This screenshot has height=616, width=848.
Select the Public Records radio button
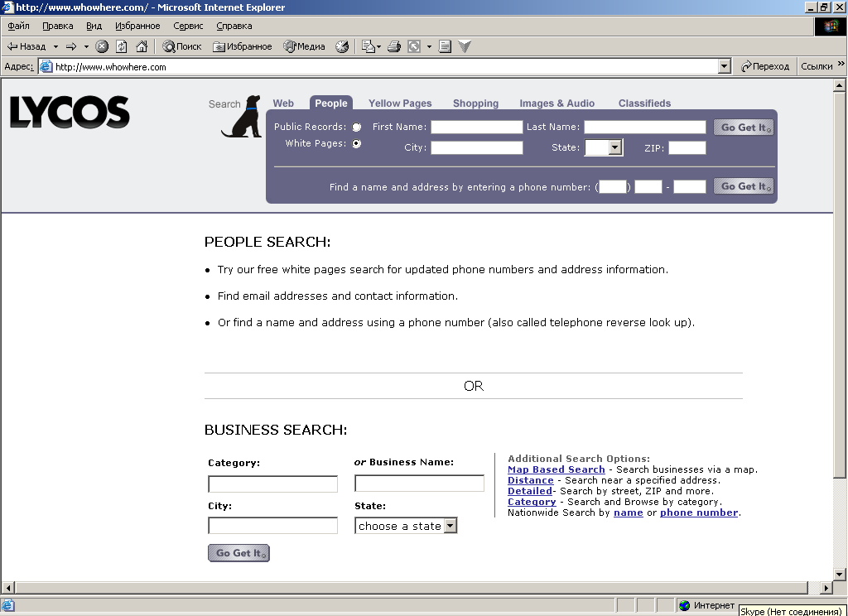tap(356, 128)
